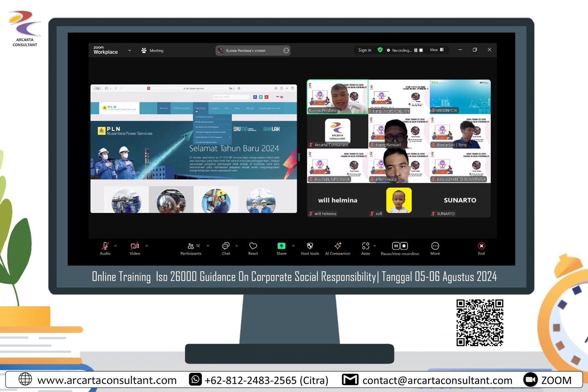This screenshot has height=392, width=588.
Task: Click the React heart icon
Action: click(253, 246)
